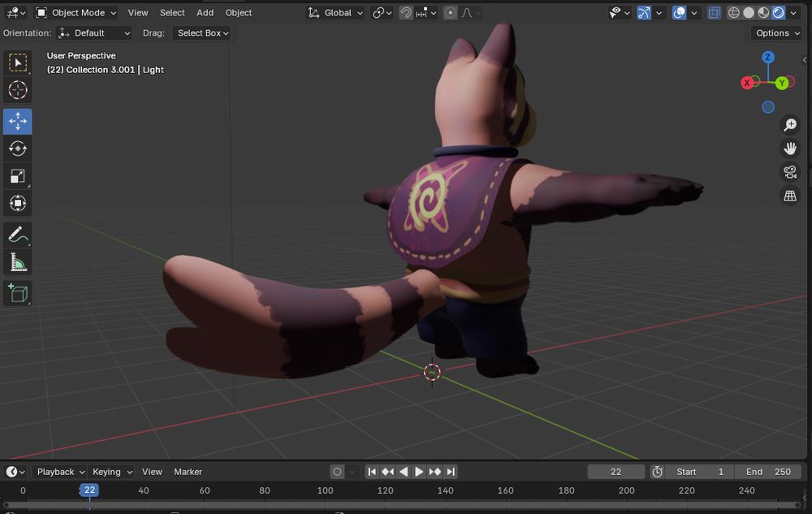Toggle snapping with the magnet icon

pyautogui.click(x=406, y=13)
